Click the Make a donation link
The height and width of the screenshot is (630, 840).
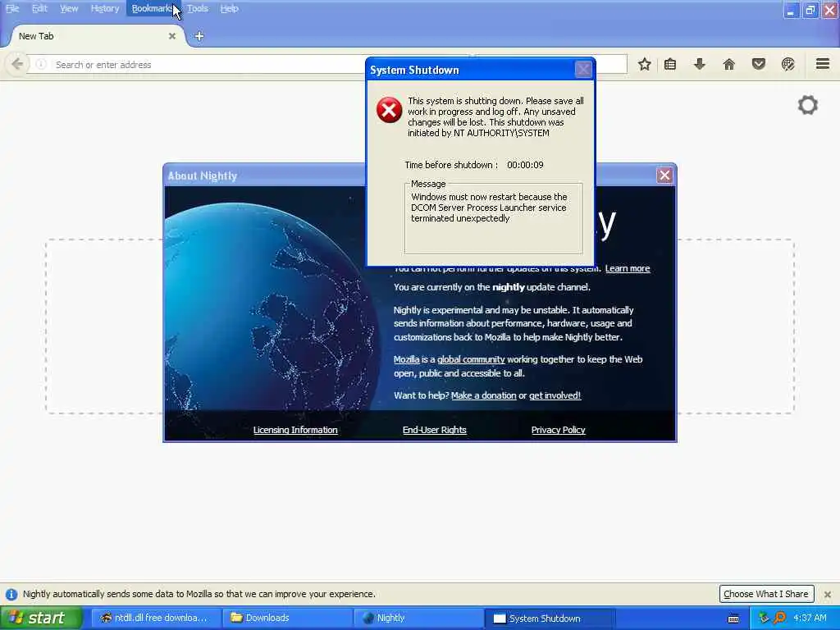pos(484,395)
